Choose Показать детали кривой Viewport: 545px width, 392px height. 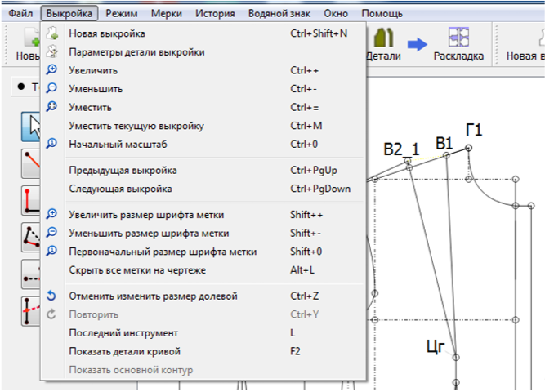203,351
